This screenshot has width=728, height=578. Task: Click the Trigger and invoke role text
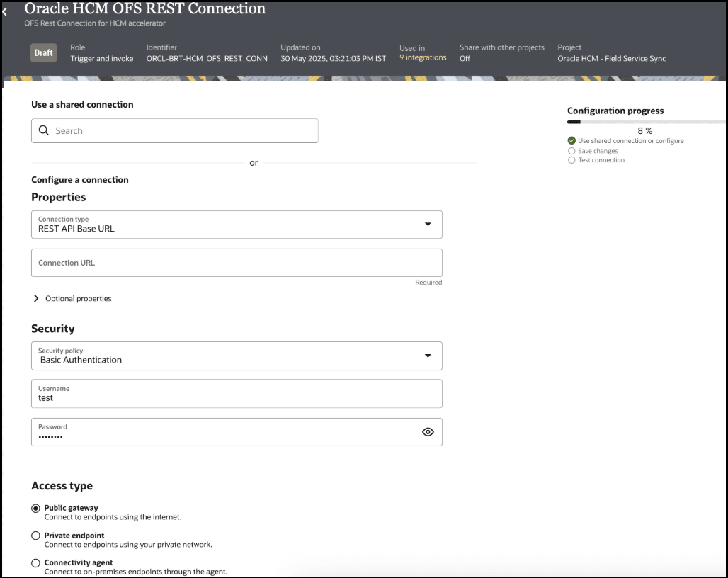pos(102,59)
